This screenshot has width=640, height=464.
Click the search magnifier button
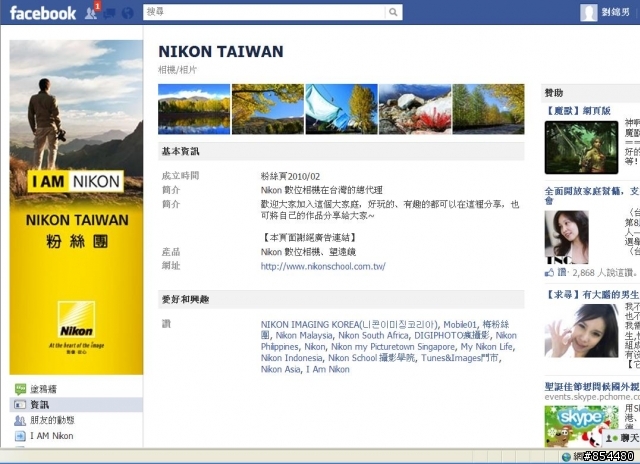pos(393,12)
